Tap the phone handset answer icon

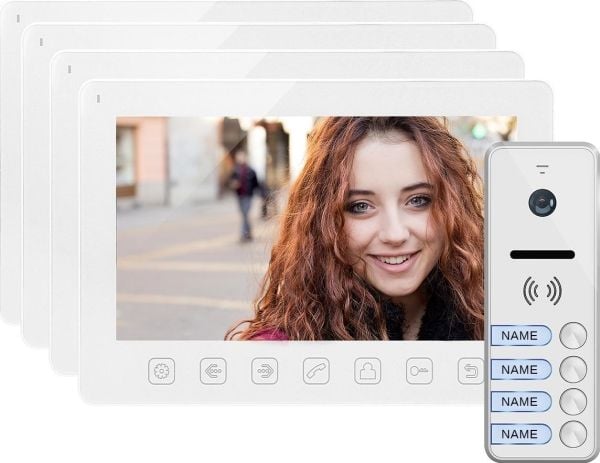[x=316, y=371]
